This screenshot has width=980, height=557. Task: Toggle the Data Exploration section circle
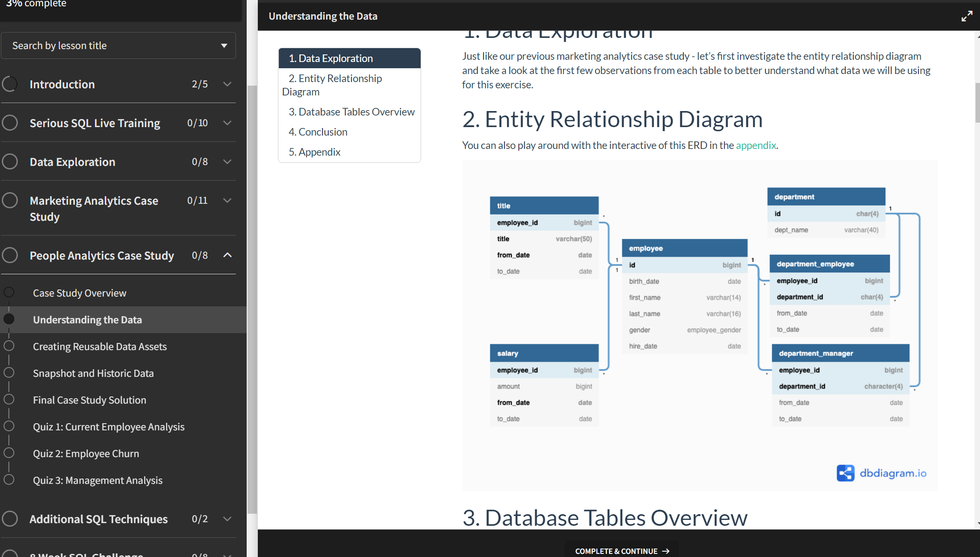coord(10,161)
